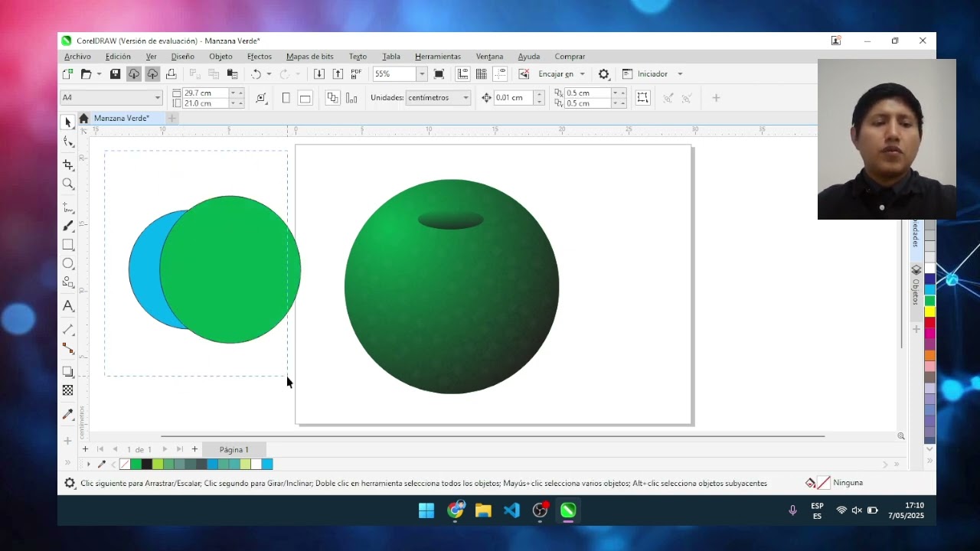980x551 pixels.
Task: Toggle the snap off button
Action: coord(524,74)
